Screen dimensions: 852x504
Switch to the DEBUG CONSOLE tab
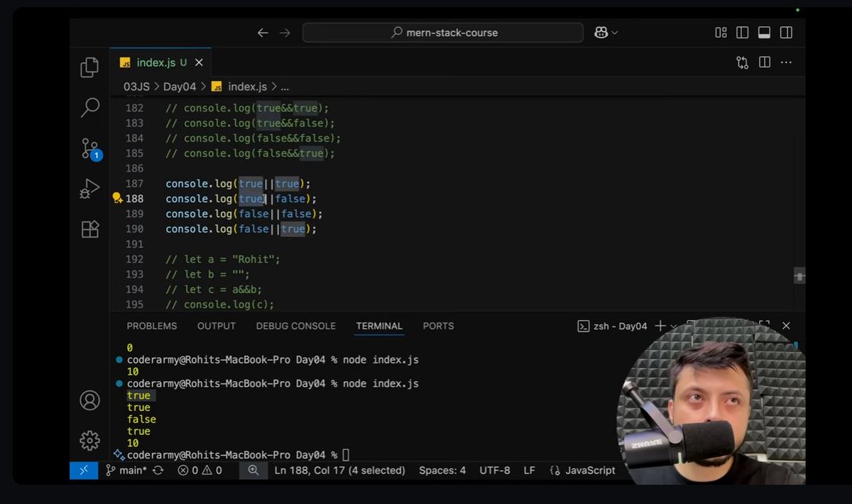[296, 326]
